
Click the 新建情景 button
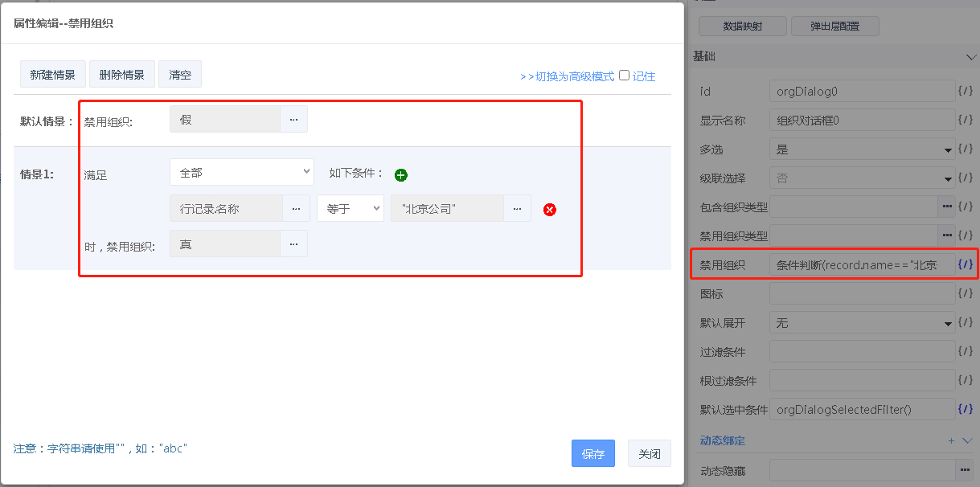click(x=52, y=75)
